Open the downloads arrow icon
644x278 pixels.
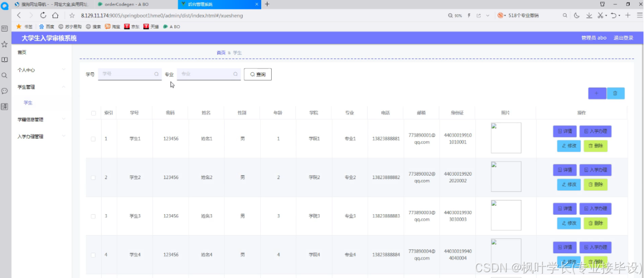[589, 15]
